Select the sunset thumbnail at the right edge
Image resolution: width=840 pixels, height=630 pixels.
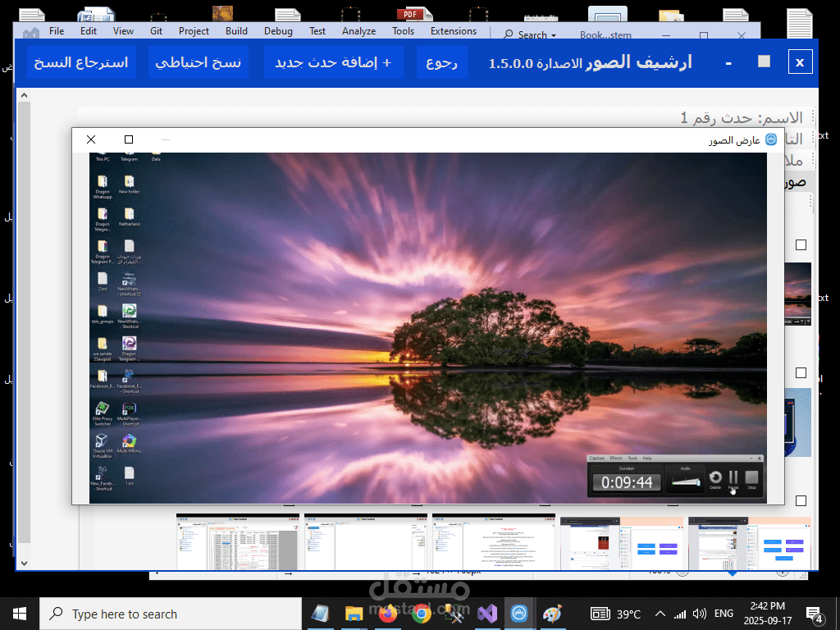click(797, 294)
